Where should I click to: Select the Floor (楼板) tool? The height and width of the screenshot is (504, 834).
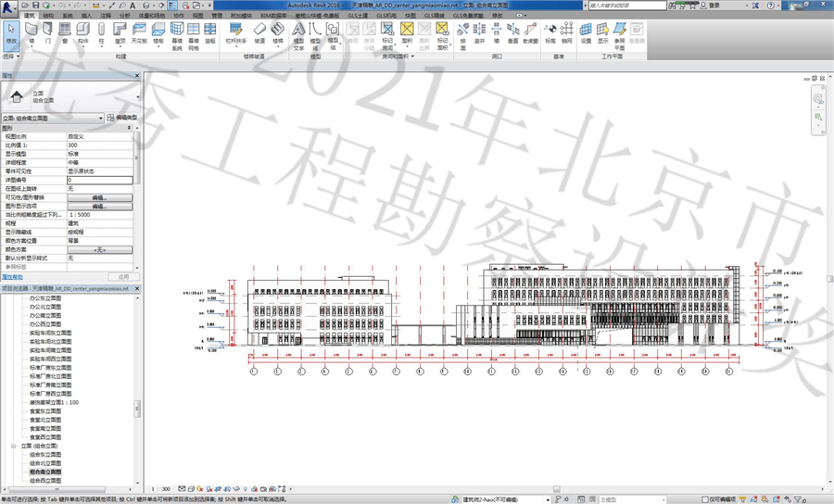[158, 31]
